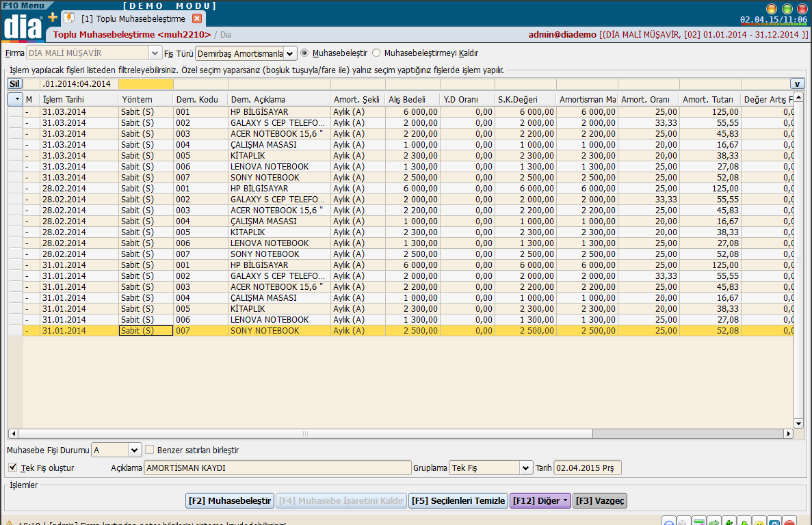This screenshot has width=812, height=525.
Task: Click the Y.D Oranı column header
Action: 468,99
